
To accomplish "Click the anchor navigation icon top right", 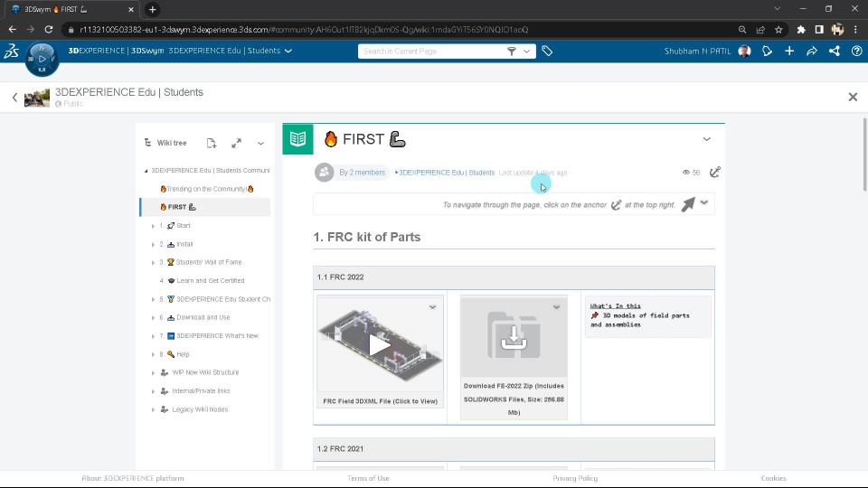I will (x=714, y=172).
